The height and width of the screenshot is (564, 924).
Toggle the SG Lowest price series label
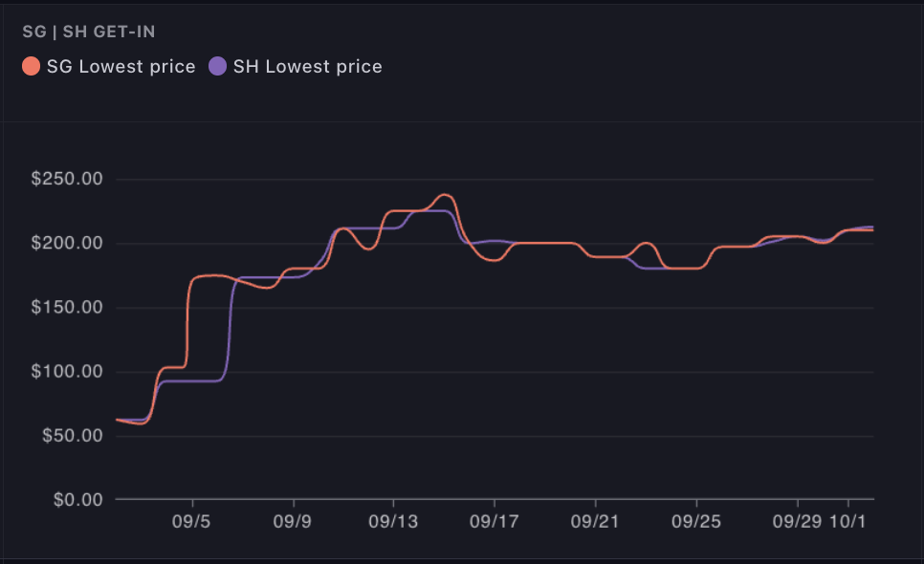click(x=121, y=67)
